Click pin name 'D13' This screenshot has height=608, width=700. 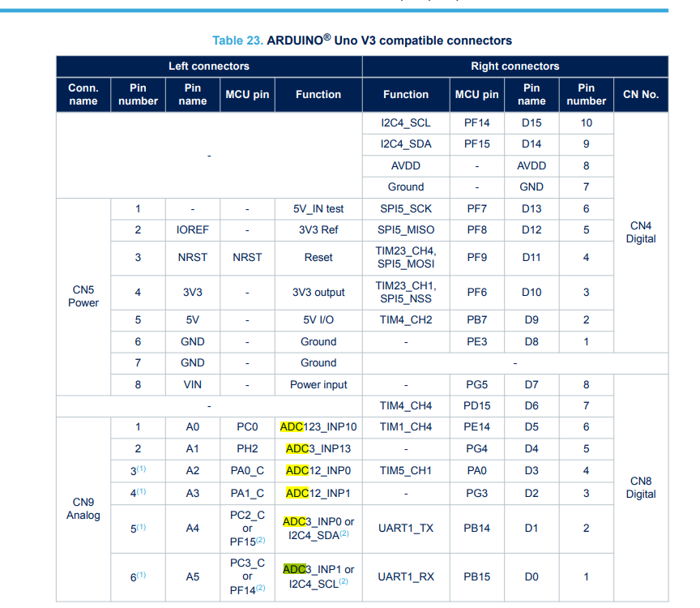pyautogui.click(x=531, y=208)
